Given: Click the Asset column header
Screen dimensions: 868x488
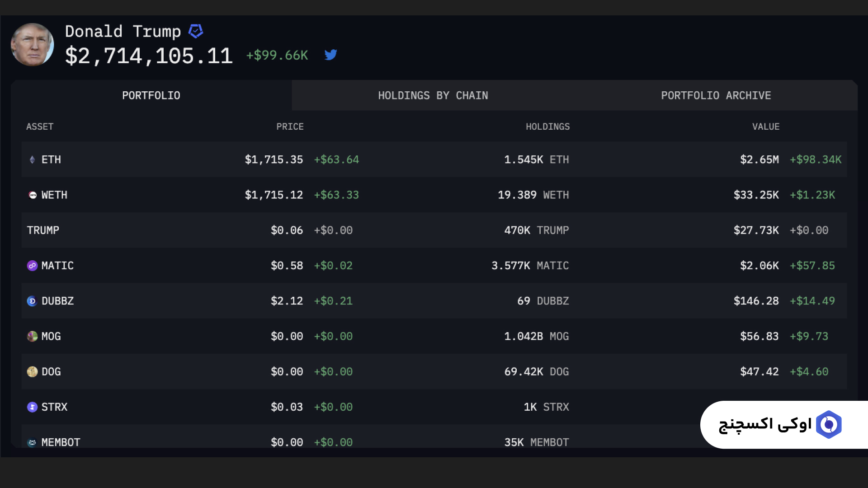Looking at the screenshot, I should coord(40,127).
